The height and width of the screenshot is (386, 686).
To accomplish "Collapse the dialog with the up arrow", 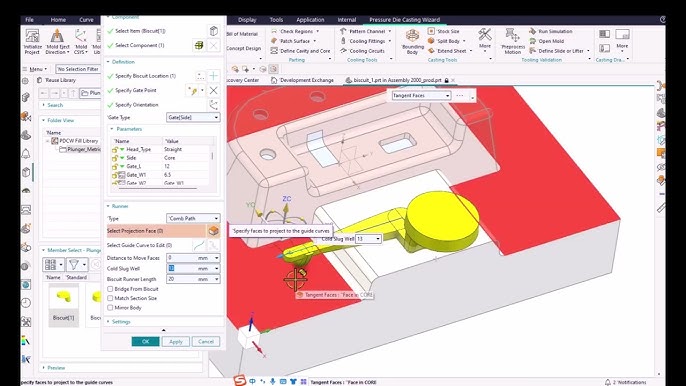I will pyautogui.click(x=164, y=330).
